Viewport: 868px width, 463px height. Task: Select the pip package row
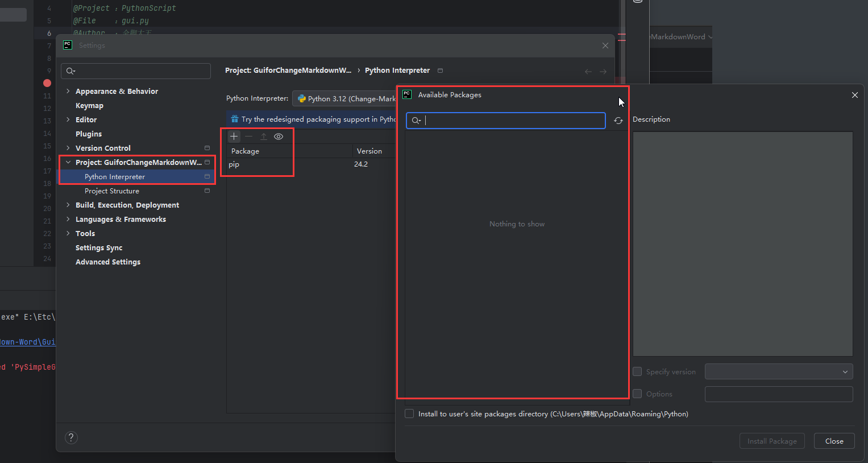(311, 164)
